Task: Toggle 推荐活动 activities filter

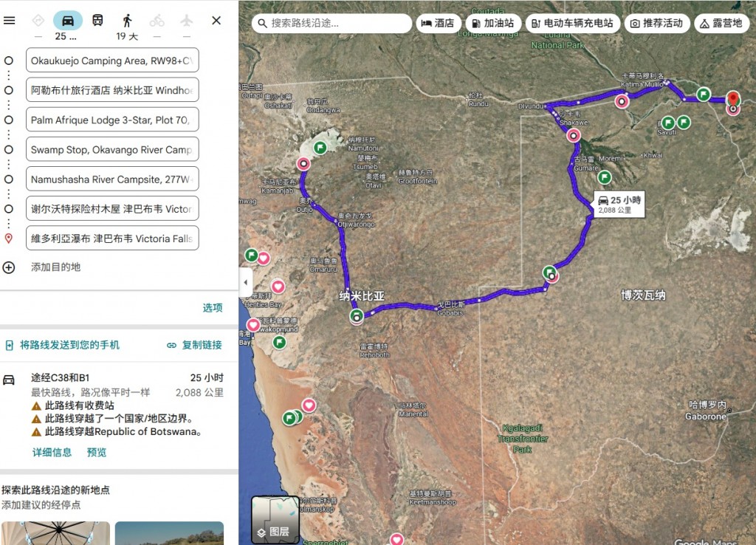Action: coord(656,23)
